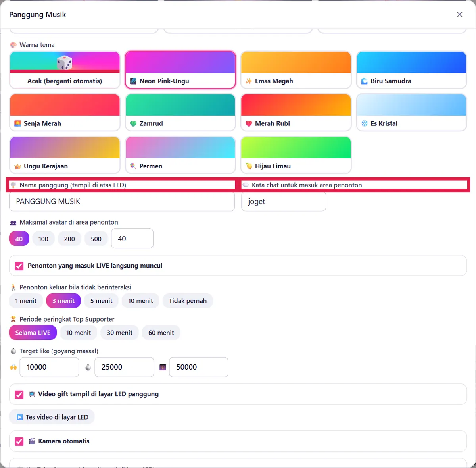
Task: Pick the Merah Rubi theme
Action: [x=296, y=112]
